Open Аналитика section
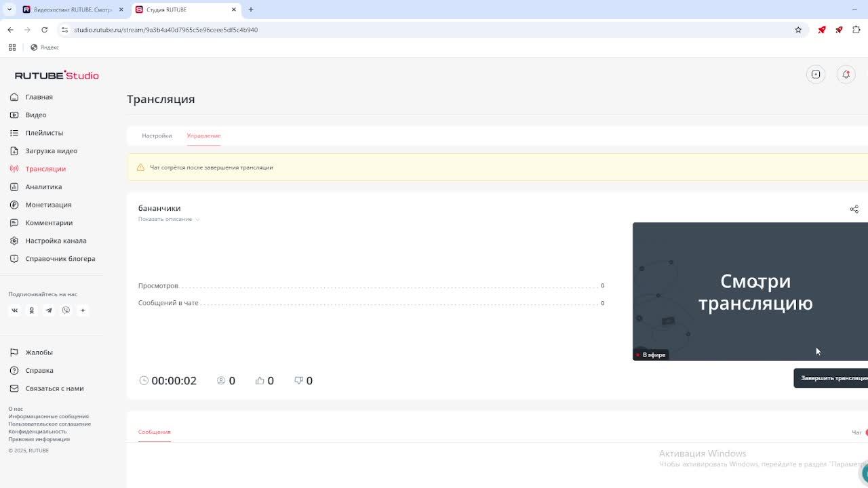868x488 pixels. click(x=43, y=187)
